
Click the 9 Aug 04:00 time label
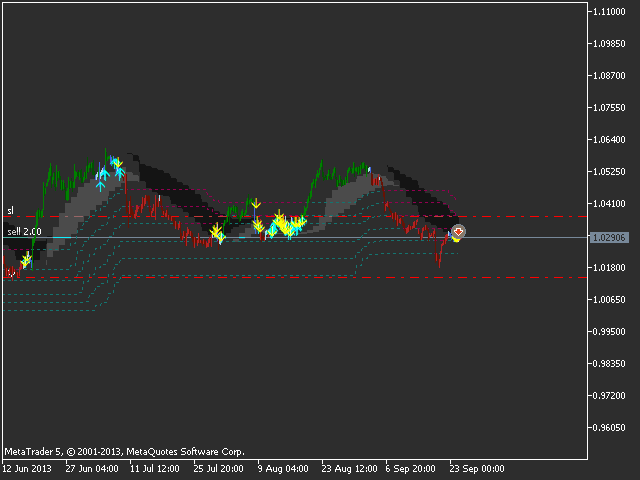283,469
